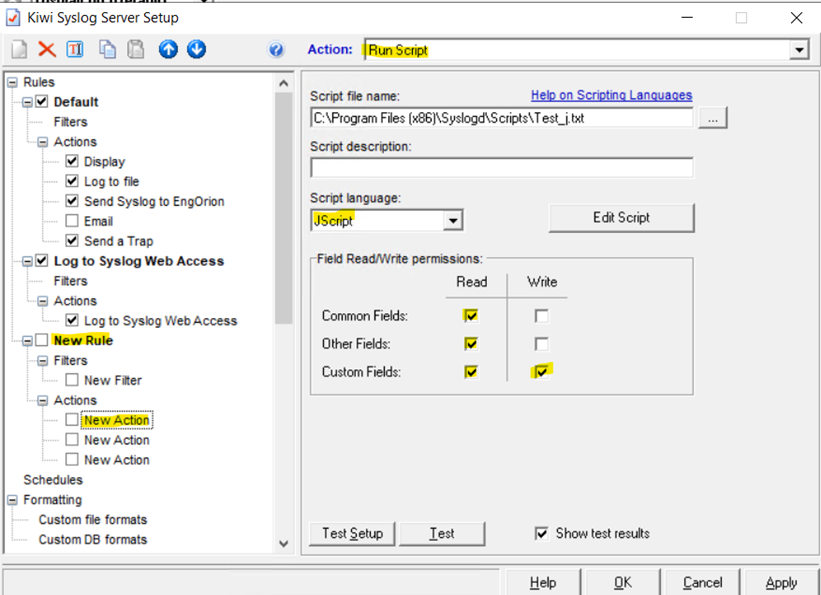Toggle Common Fields Read permission
Viewport: 821px width, 595px height.
click(471, 316)
